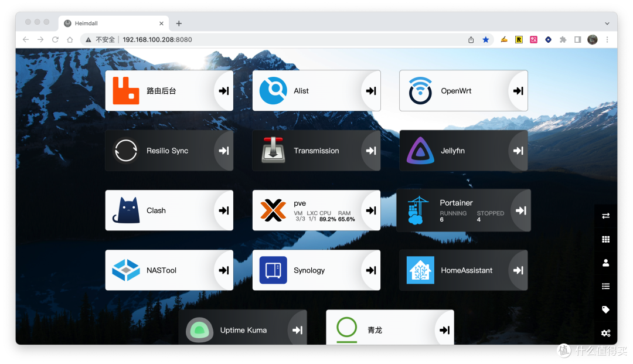Click the Portainer RUNNING count
Image resolution: width=633 pixels, height=364 pixels.
pyautogui.click(x=442, y=220)
